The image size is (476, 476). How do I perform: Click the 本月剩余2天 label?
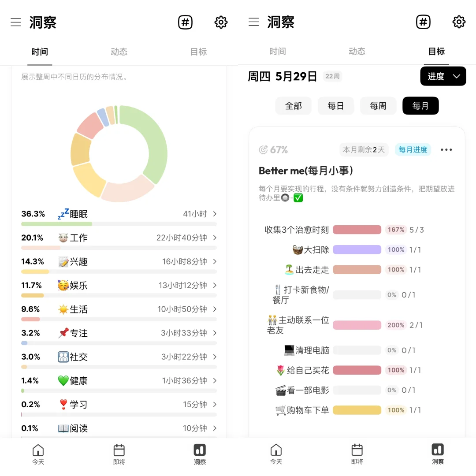(364, 150)
